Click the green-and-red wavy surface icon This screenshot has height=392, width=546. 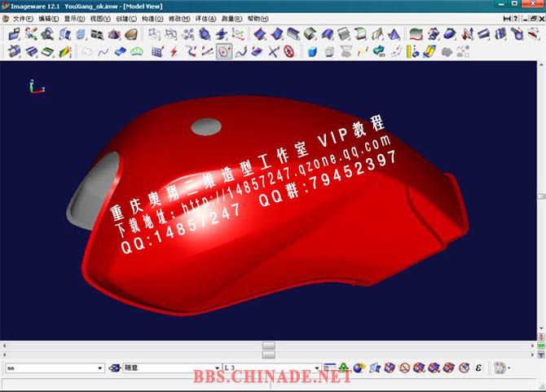coord(416,34)
